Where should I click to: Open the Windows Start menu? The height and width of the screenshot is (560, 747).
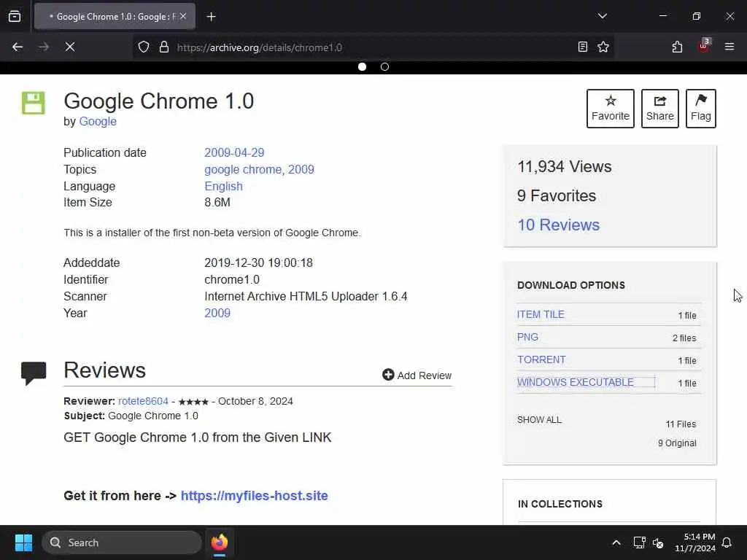pos(23,542)
